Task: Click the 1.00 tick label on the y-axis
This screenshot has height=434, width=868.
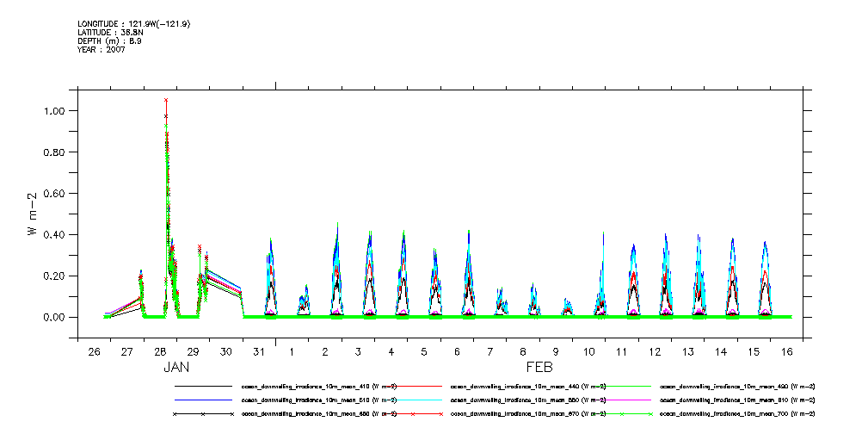Action: (55, 111)
